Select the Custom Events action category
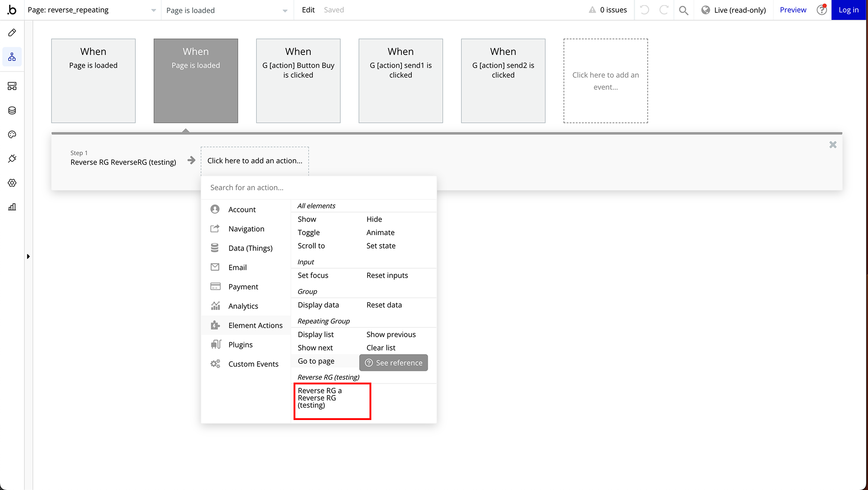Image resolution: width=868 pixels, height=490 pixels. pos(253,364)
